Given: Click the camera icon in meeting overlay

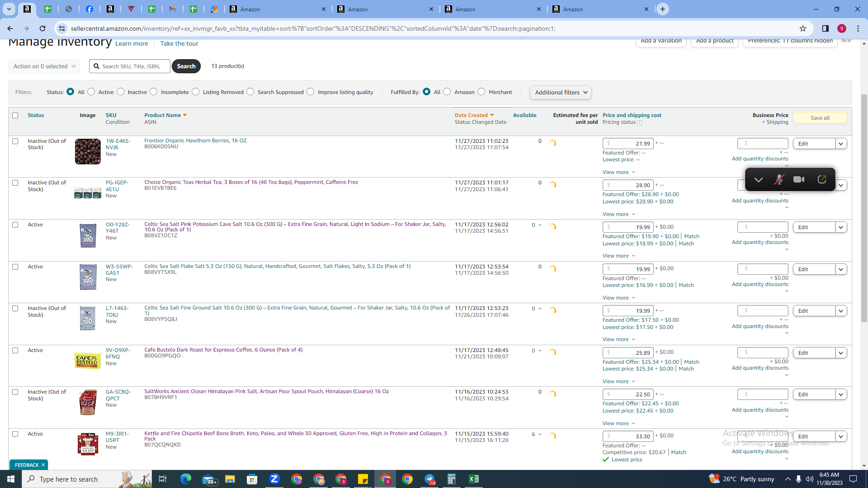Looking at the screenshot, I should (799, 179).
